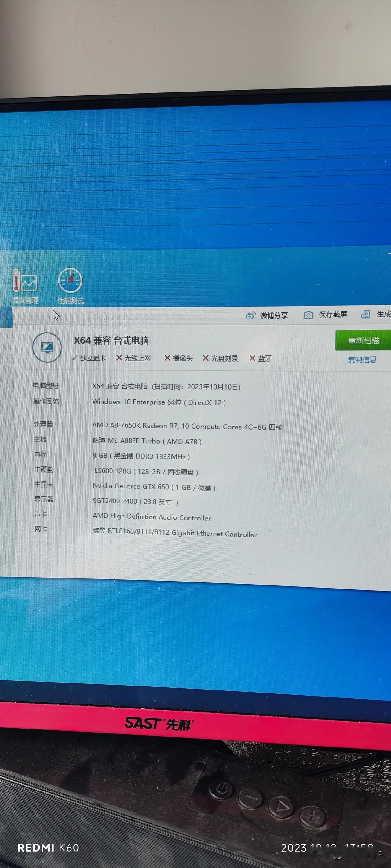Click the Weibo share icon

point(250,316)
